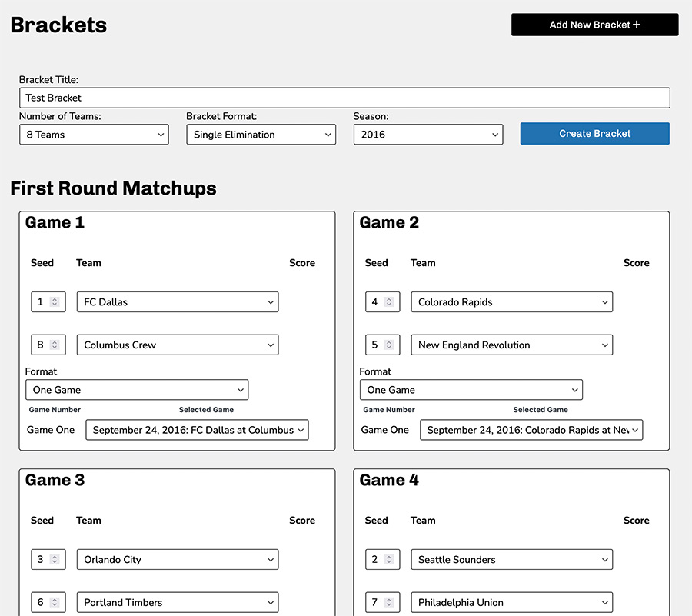This screenshot has height=616, width=692.
Task: Open the Columbus Crew team dropdown
Action: (x=178, y=345)
